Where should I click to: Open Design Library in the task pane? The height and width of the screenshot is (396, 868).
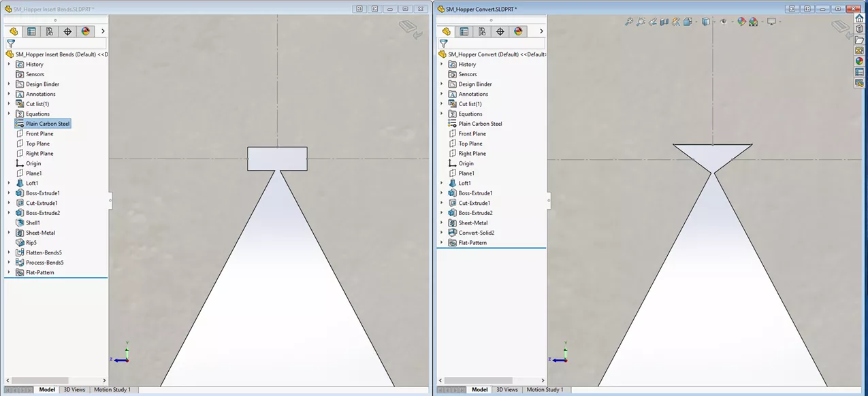pos(859,29)
